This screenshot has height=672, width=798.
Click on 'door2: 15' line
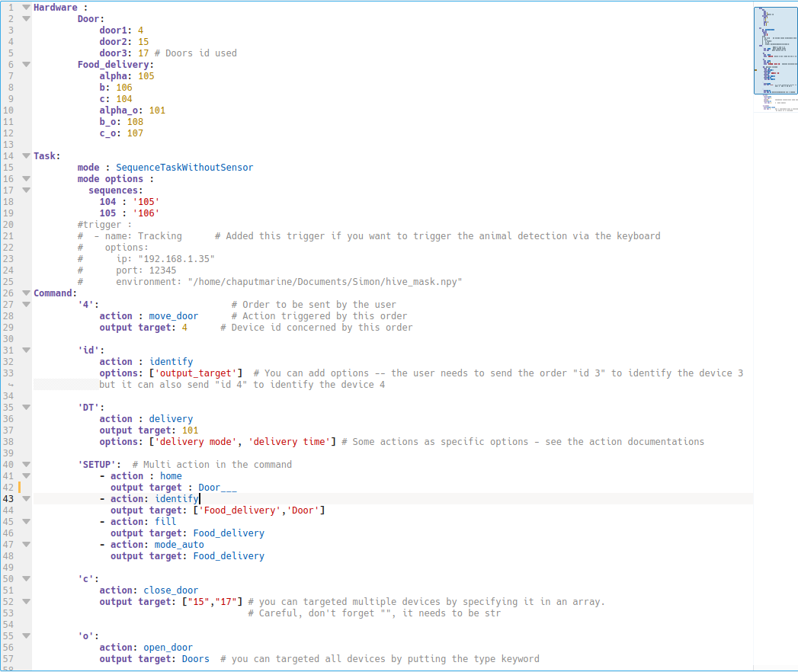point(124,42)
